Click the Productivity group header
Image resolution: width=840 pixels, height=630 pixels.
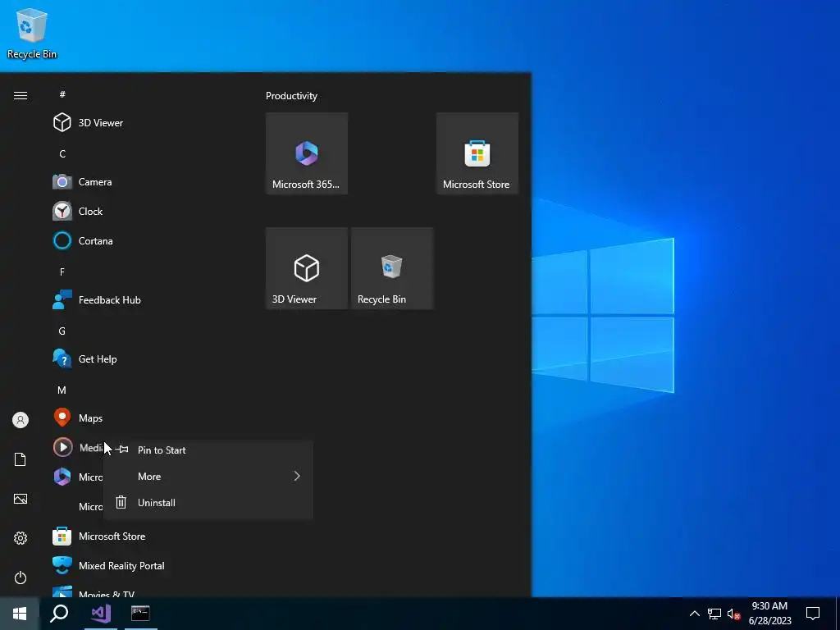click(x=291, y=96)
